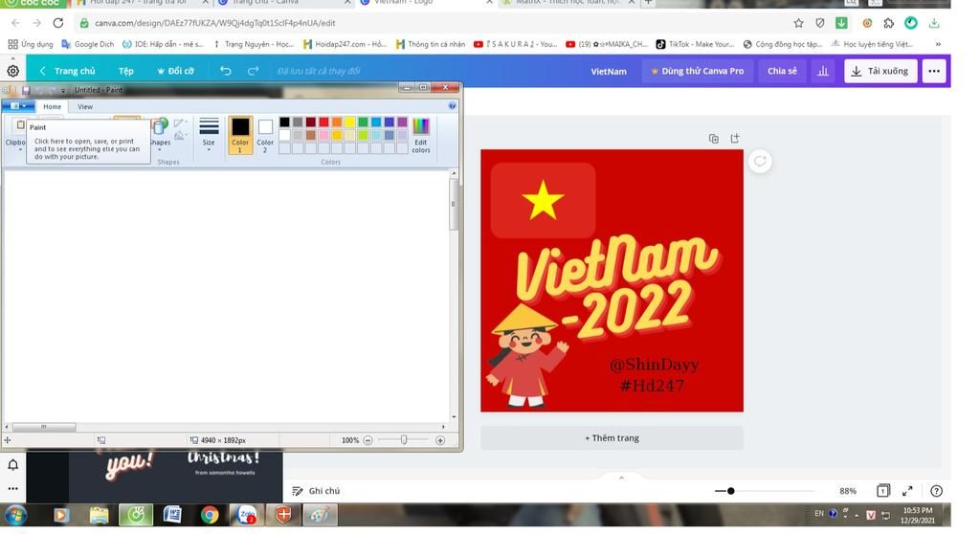The width and height of the screenshot is (980, 534).
Task: Switch to the Hoidap247 browser tab
Action: tap(142, 3)
